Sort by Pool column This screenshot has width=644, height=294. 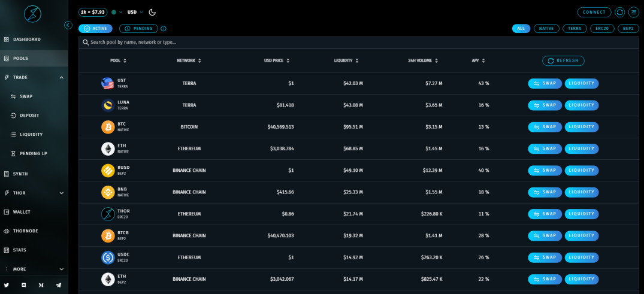coord(118,60)
